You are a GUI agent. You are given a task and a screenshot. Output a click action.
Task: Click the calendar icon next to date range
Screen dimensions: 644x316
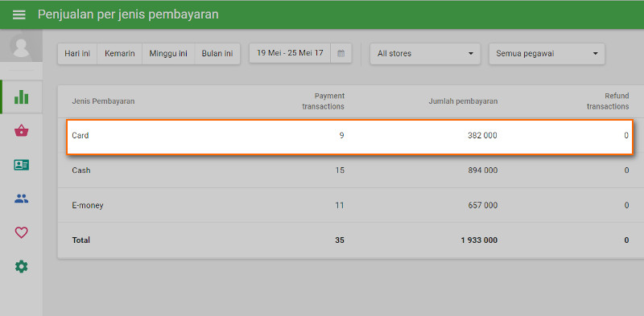341,53
